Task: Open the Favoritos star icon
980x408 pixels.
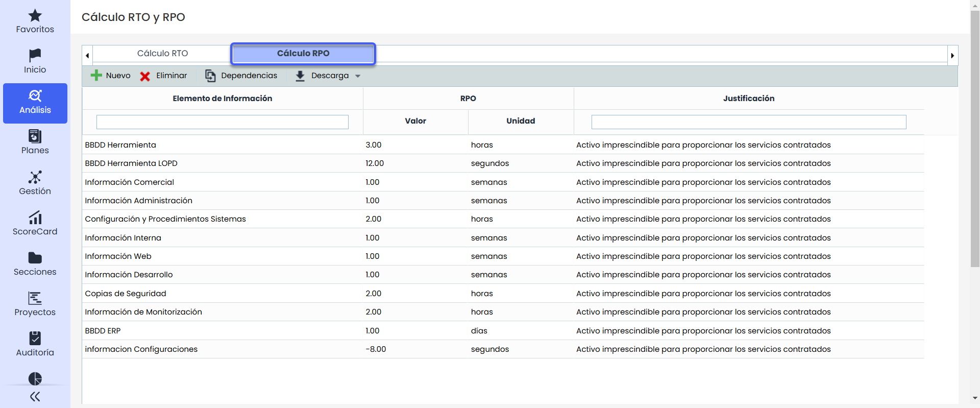Action: pyautogui.click(x=35, y=16)
